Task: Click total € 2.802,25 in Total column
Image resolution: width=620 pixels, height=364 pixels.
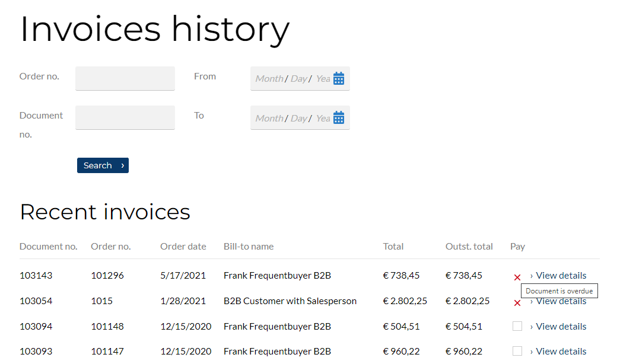Action: [405, 301]
